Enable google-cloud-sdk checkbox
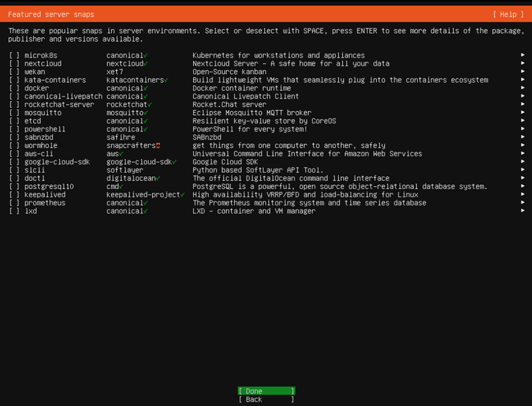Screen dimensions: 532x406 (x=14, y=162)
